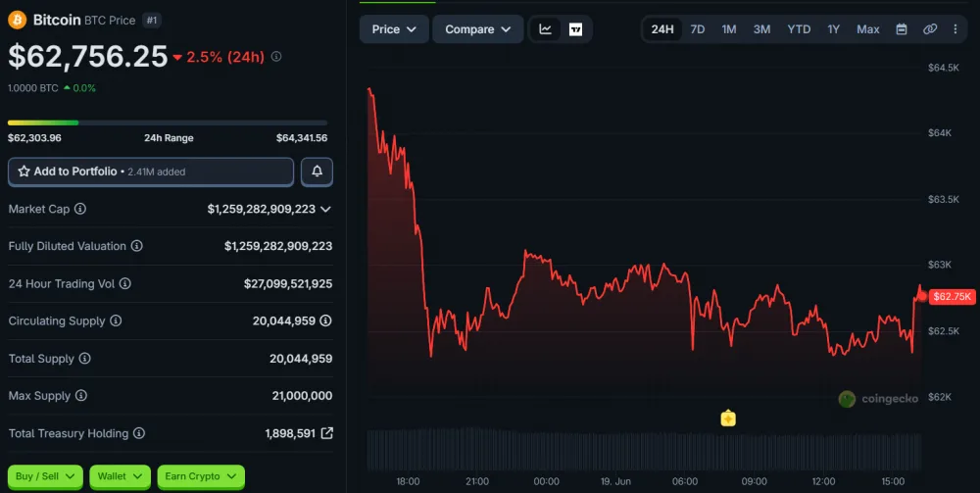The height and width of the screenshot is (493, 980).
Task: Select the 3M time range tab
Action: tap(761, 29)
